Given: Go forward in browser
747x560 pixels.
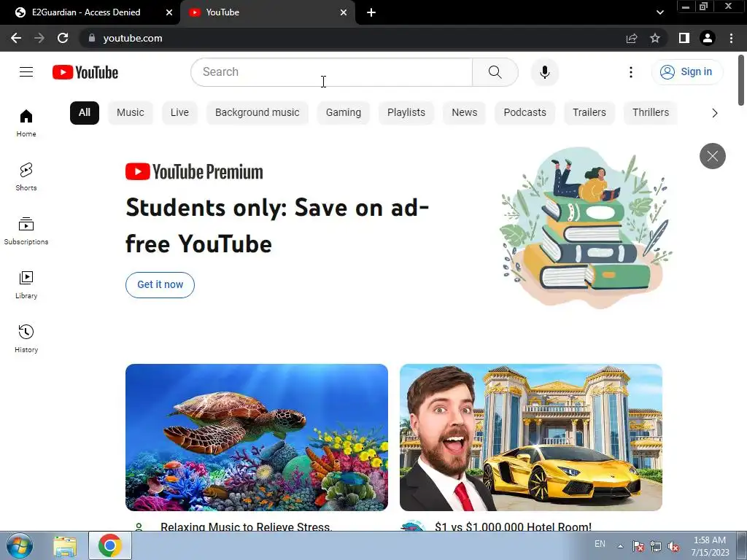Looking at the screenshot, I should [39, 38].
